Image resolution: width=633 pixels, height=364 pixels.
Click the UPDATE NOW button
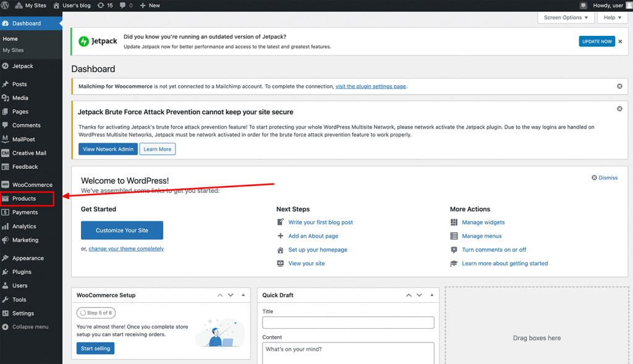coord(597,41)
